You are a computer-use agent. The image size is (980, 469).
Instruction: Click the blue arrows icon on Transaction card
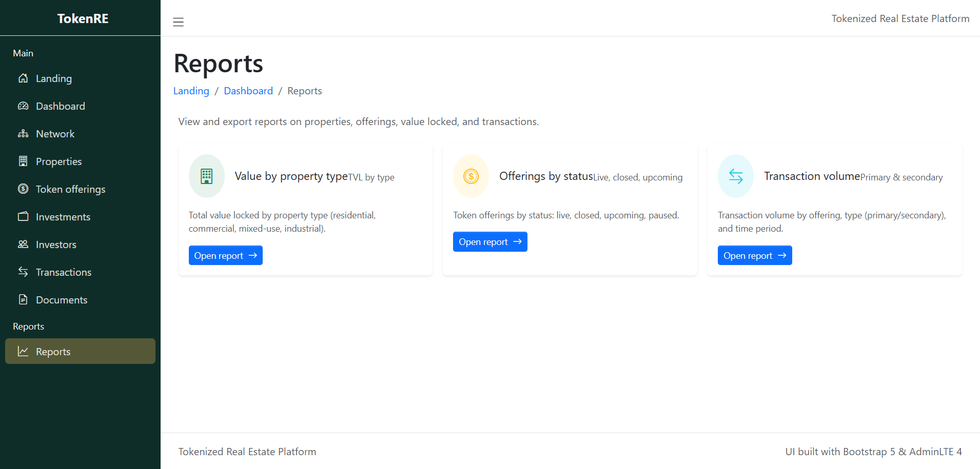735,176
